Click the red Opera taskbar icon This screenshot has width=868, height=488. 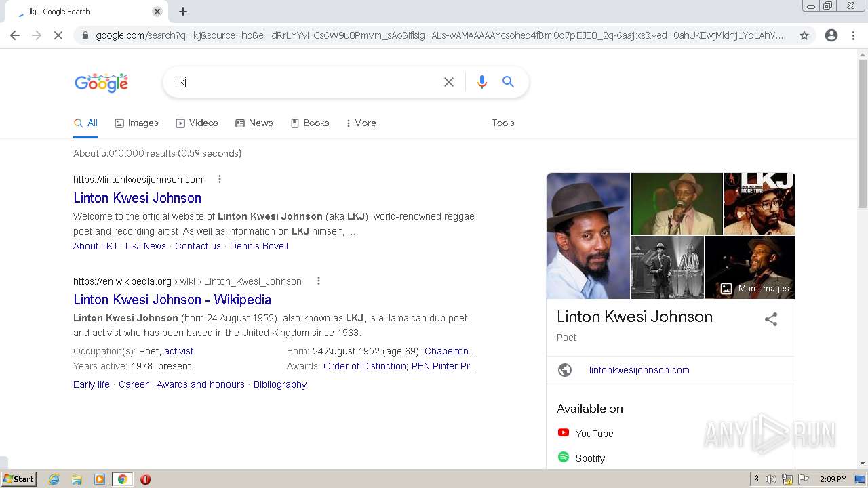click(x=145, y=479)
